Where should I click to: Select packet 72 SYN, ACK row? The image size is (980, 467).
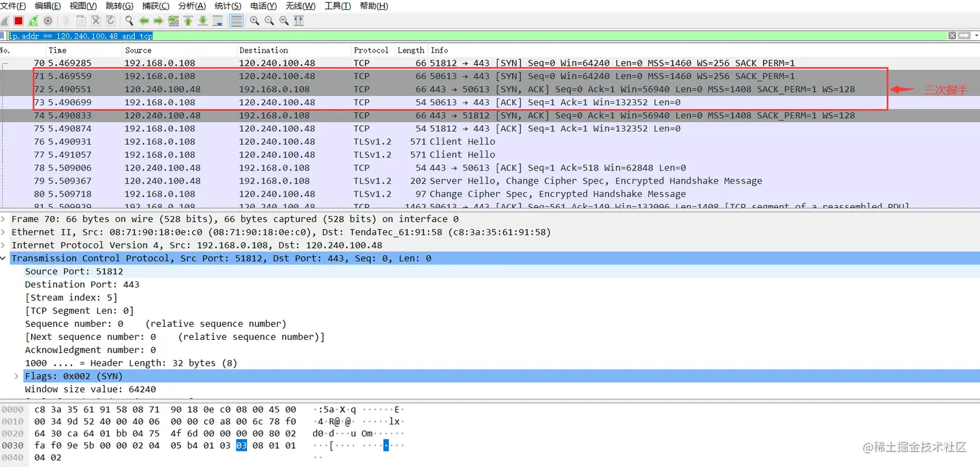[x=490, y=90]
